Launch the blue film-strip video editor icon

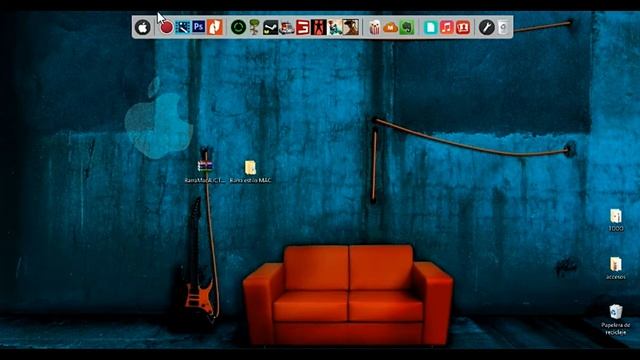pyautogui.click(x=182, y=27)
